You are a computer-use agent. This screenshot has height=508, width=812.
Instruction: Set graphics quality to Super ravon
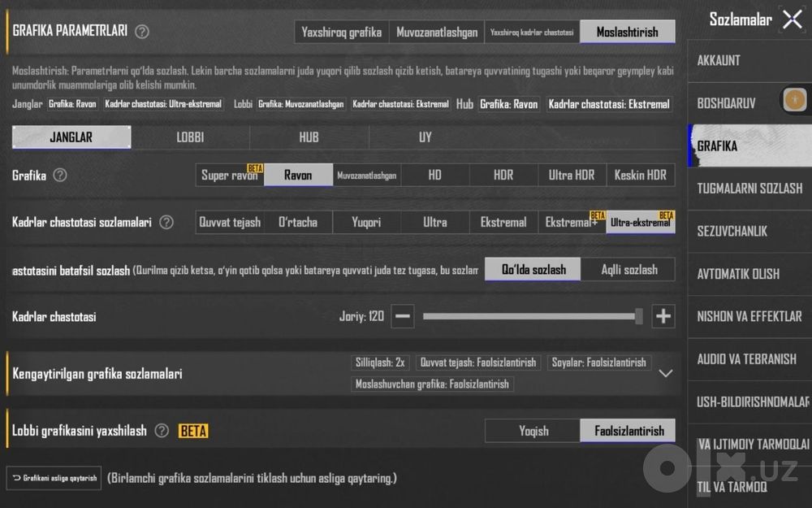pyautogui.click(x=230, y=176)
